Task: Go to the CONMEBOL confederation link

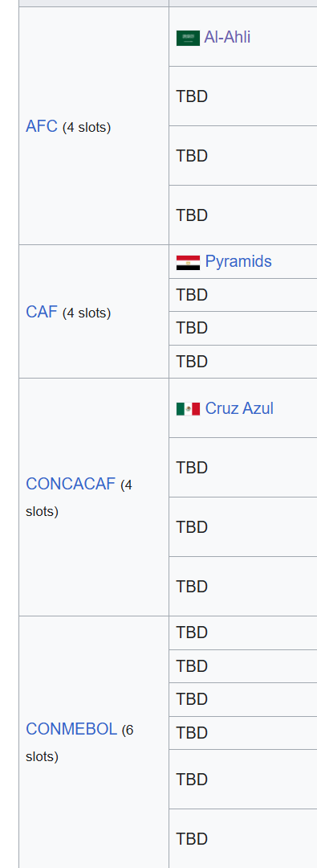Action: [x=71, y=729]
